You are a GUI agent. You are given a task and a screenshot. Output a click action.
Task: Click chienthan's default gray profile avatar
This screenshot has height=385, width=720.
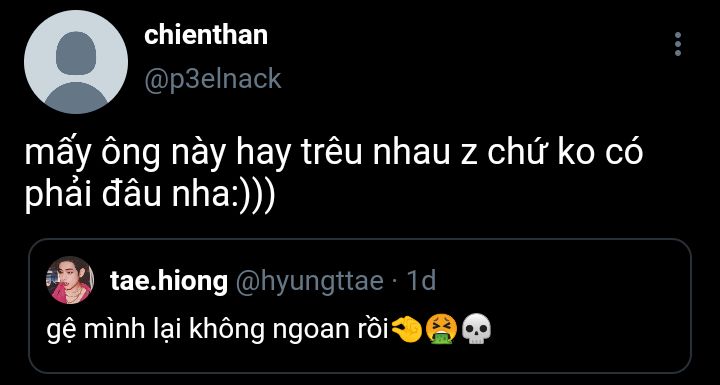pos(76,62)
